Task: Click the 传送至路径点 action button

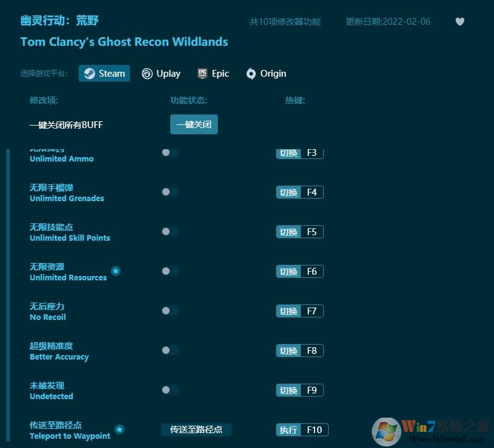Action: [196, 429]
